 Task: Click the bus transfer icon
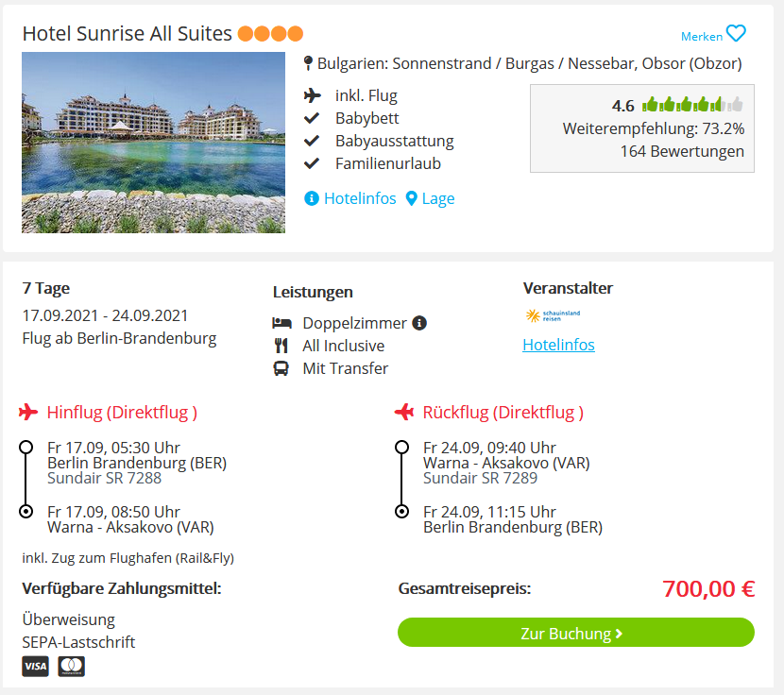point(281,368)
